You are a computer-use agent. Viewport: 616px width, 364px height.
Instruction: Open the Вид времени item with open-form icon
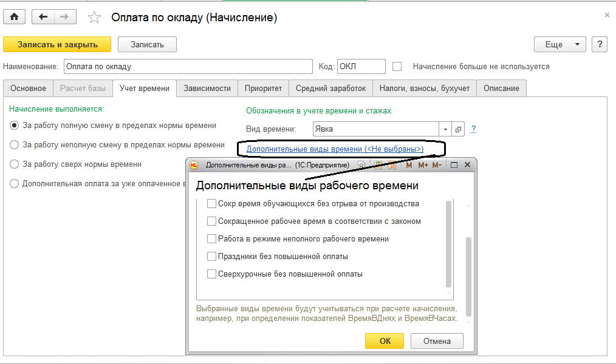pyautogui.click(x=458, y=129)
